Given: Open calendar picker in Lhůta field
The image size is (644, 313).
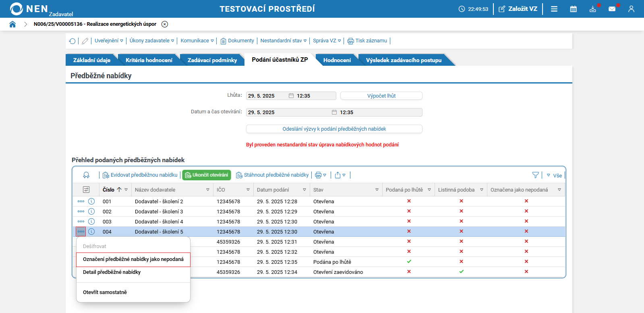Looking at the screenshot, I should tap(291, 96).
